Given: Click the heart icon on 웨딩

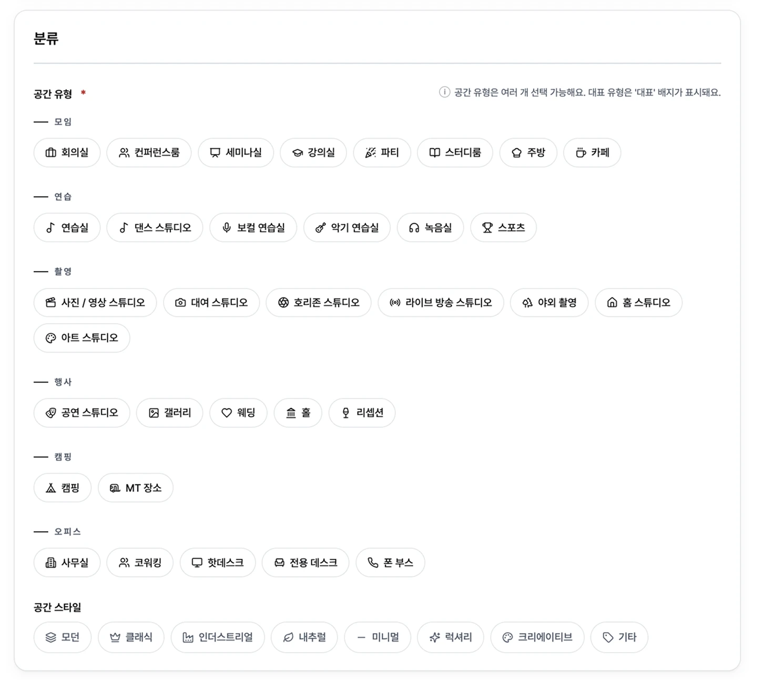Looking at the screenshot, I should click(x=227, y=413).
